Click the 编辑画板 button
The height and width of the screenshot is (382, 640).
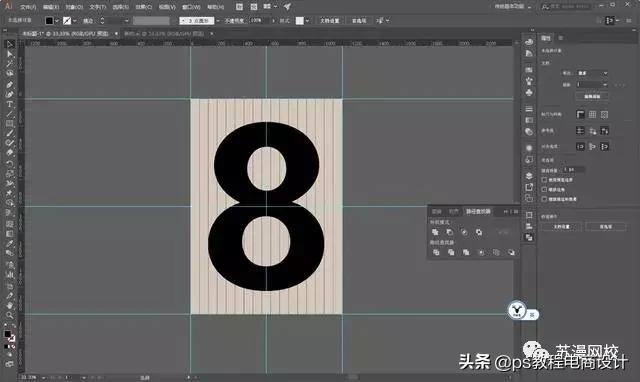[592, 97]
